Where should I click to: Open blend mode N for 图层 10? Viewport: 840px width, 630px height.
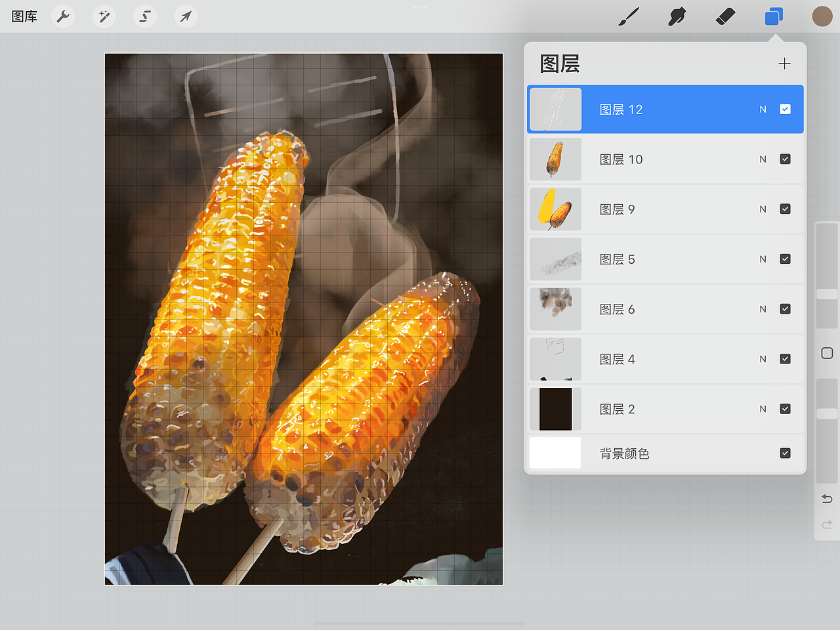[x=763, y=159]
